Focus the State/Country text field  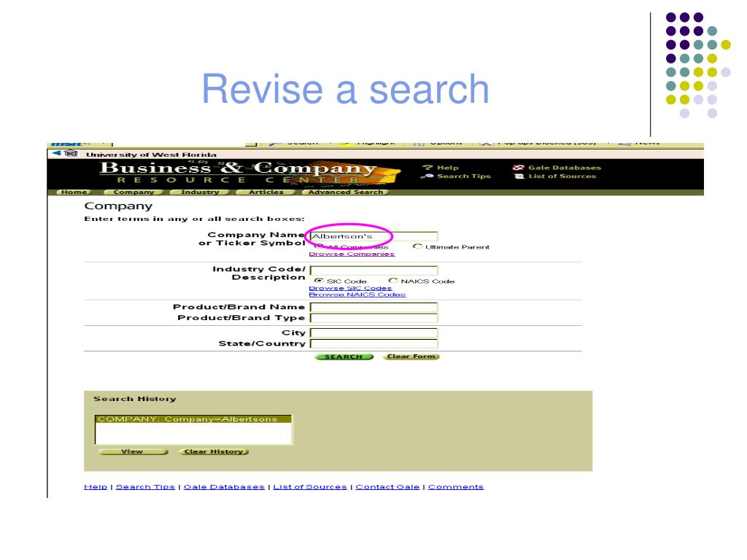(373, 343)
